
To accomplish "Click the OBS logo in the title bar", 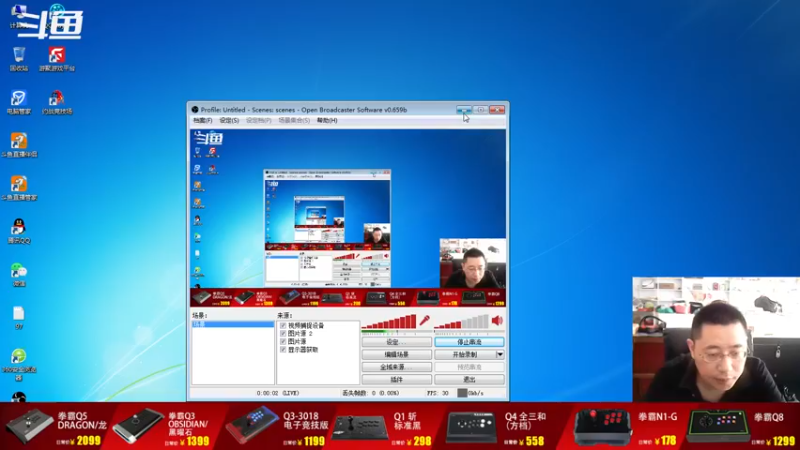I will click(x=195, y=110).
